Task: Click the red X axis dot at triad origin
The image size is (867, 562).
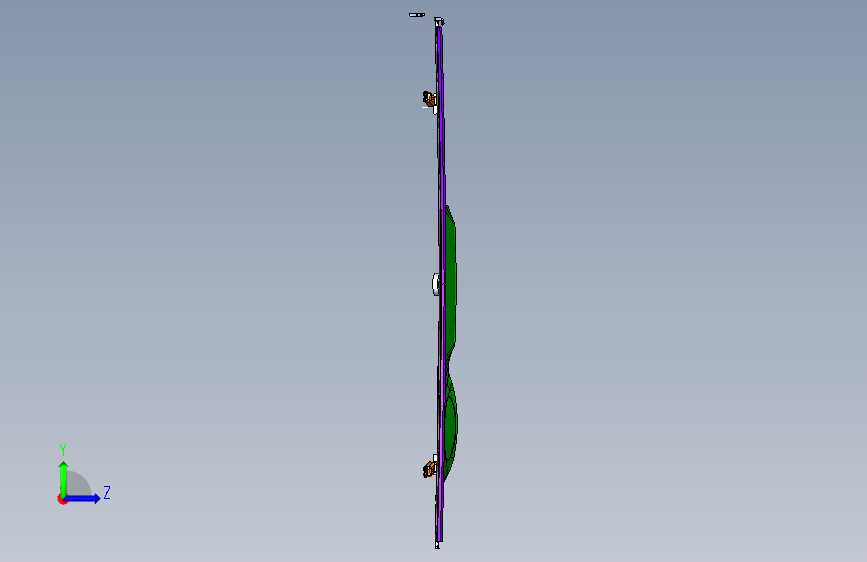Action: pos(62,499)
